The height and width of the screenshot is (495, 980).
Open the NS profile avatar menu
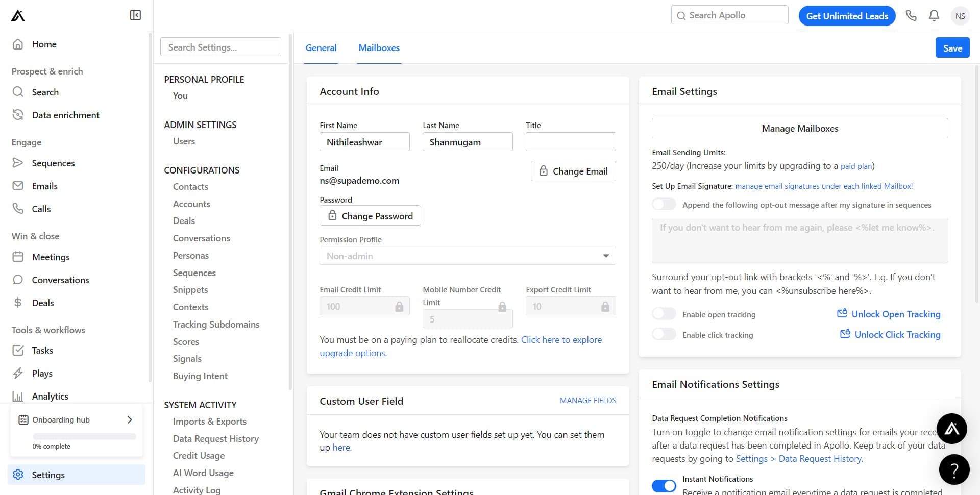[x=960, y=16]
